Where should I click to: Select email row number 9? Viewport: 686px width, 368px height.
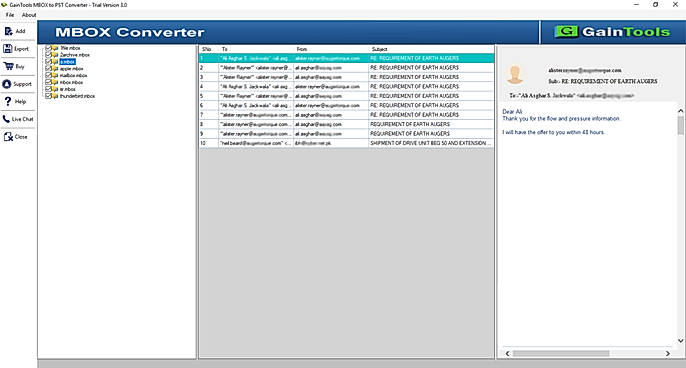346,133
